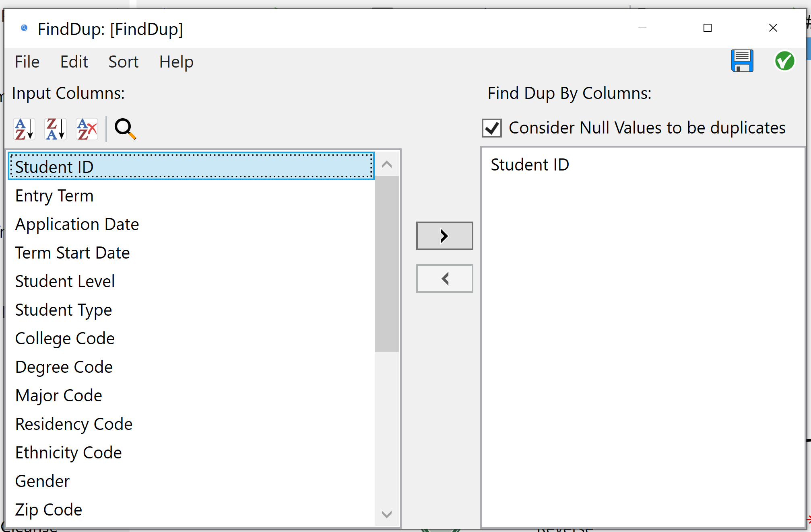Sort input columns Z to A descending
811x532 pixels.
[56, 129]
